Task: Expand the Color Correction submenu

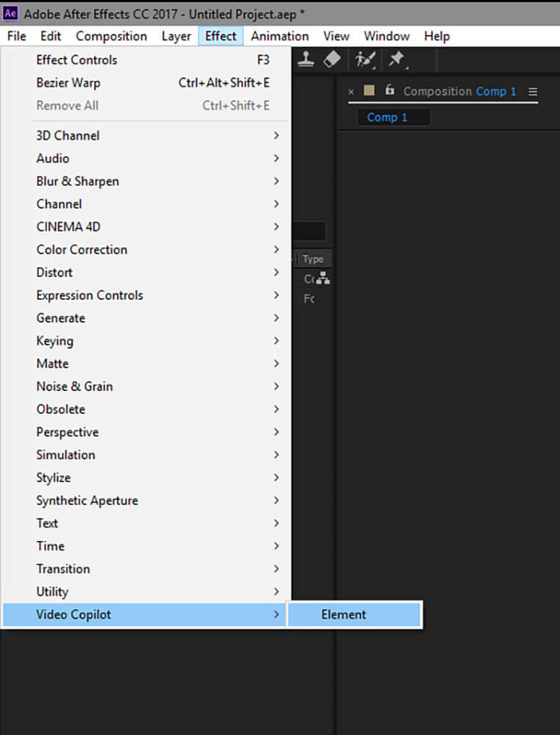Action: tap(146, 250)
